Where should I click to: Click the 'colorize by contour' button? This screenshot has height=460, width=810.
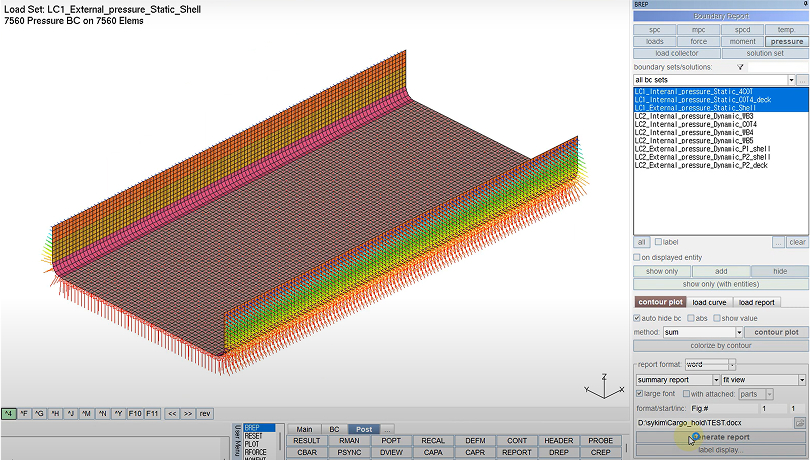720,347
